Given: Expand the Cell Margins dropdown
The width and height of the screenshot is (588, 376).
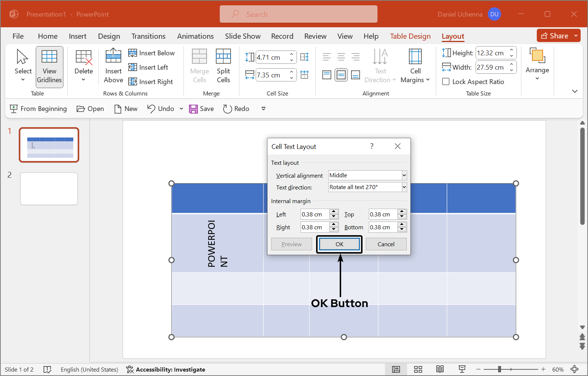Looking at the screenshot, I should pos(415,66).
